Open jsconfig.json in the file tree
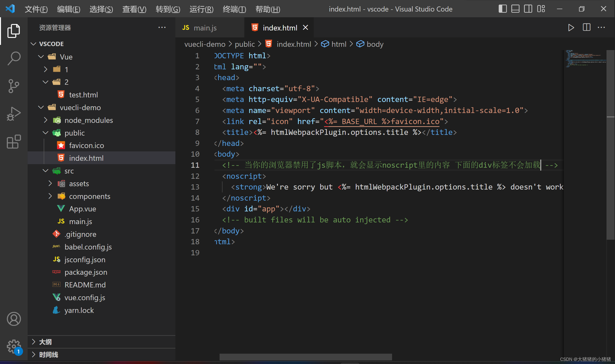 [x=102, y=260]
